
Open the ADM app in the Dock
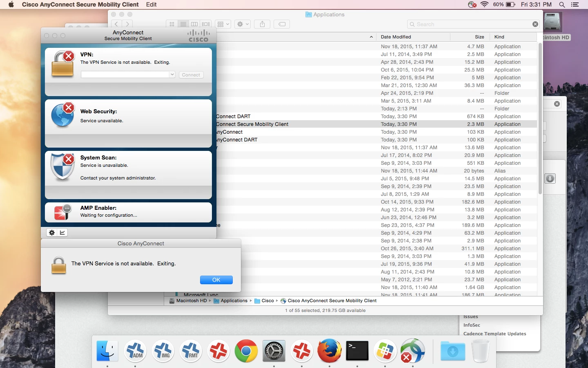135,351
